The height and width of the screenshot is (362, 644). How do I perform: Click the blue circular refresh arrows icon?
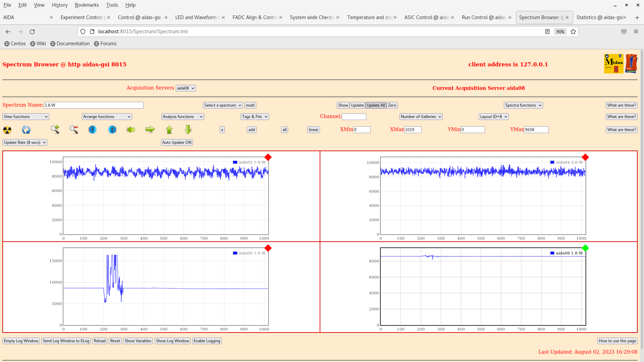point(26,130)
